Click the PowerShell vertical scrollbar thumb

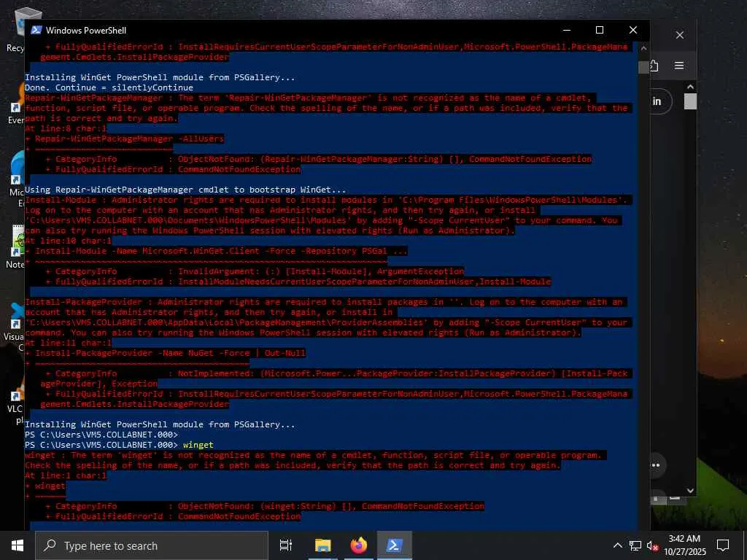[643, 67]
